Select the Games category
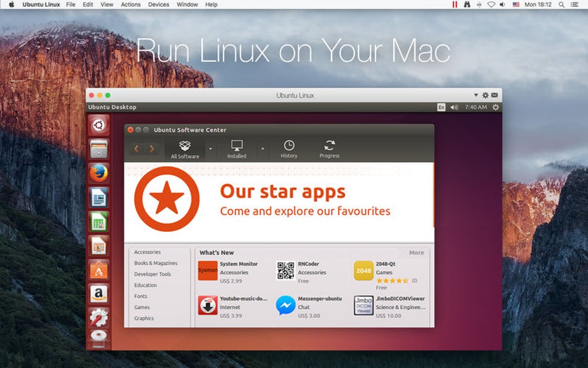Viewport: 588px width, 368px height. pos(142,307)
